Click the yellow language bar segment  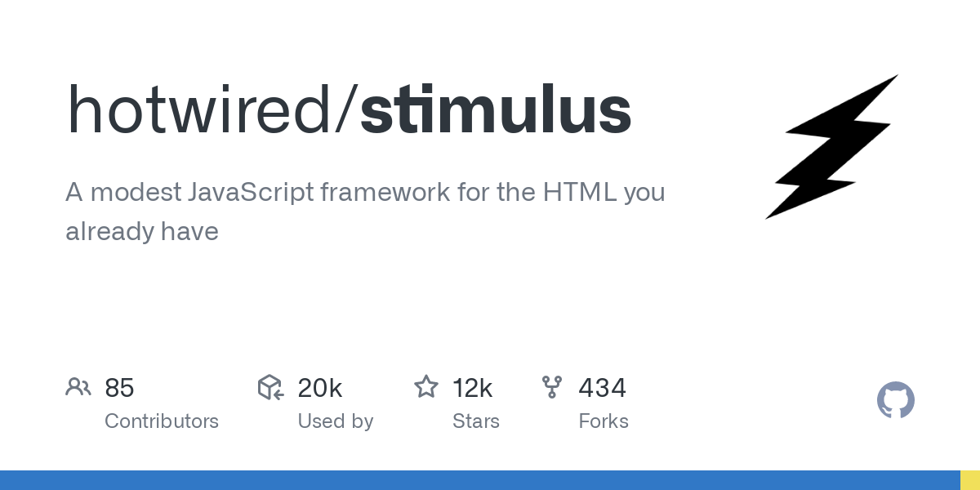tap(969, 480)
